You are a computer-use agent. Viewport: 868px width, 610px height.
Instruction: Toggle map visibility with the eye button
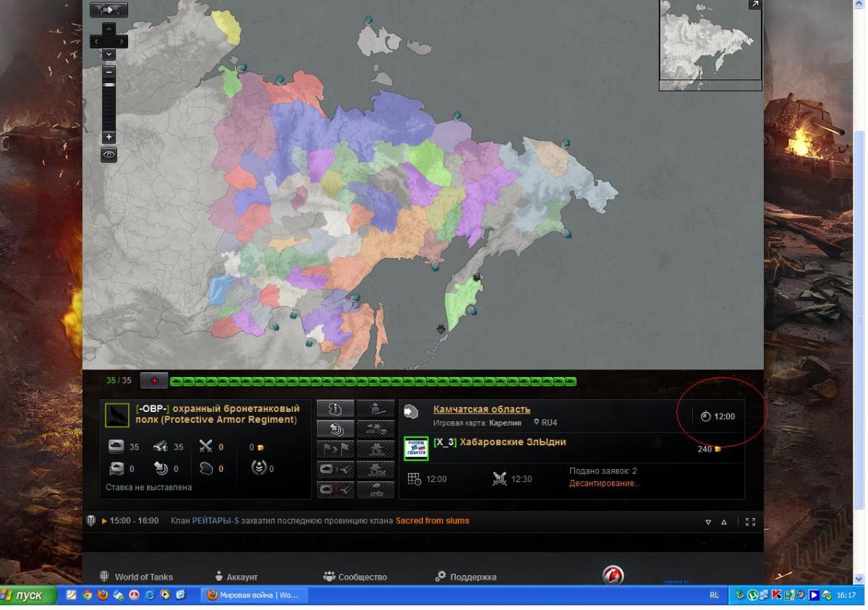click(x=109, y=155)
